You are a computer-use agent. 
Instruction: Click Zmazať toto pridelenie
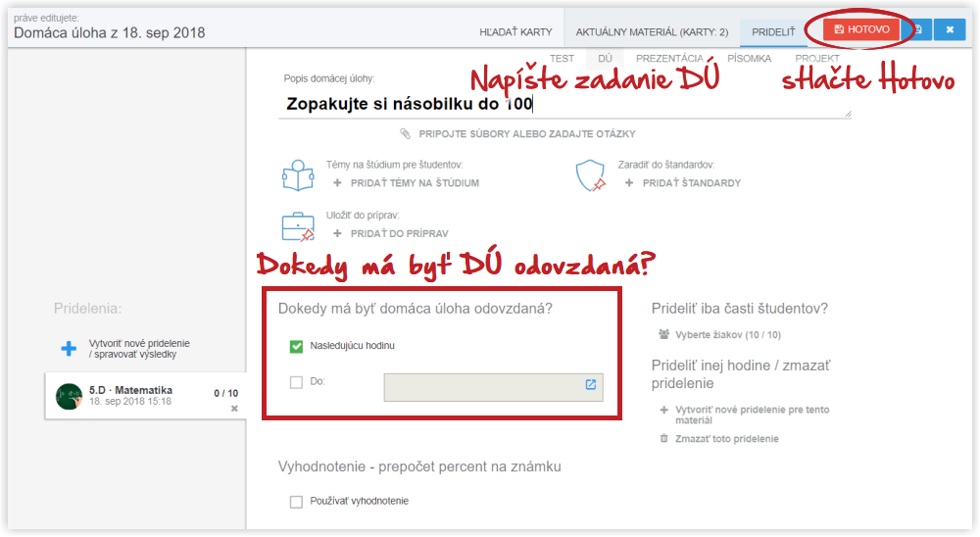[727, 439]
